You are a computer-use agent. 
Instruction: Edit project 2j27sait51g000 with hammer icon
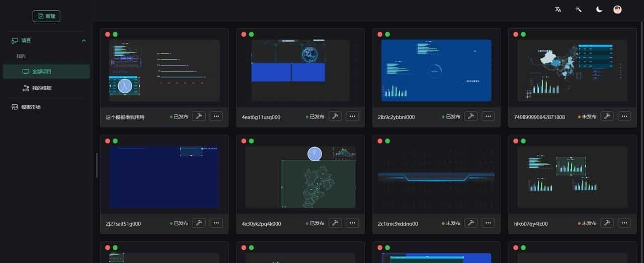pyautogui.click(x=199, y=223)
